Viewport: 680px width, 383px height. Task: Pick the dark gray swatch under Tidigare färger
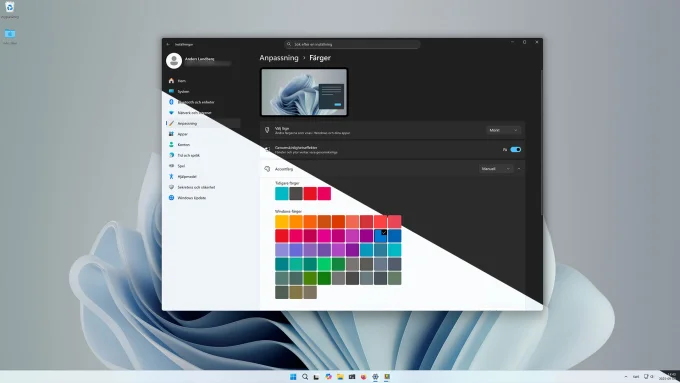[x=296, y=193]
